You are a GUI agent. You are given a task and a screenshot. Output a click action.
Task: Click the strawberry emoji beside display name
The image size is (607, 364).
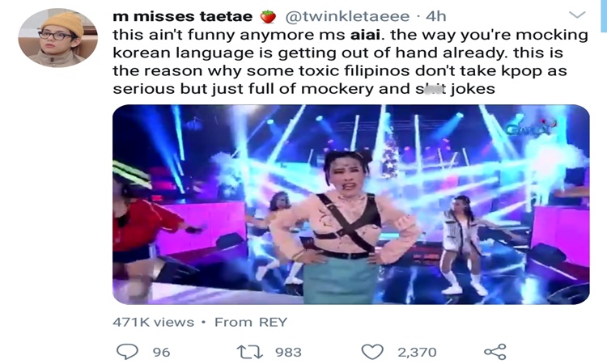(268, 17)
